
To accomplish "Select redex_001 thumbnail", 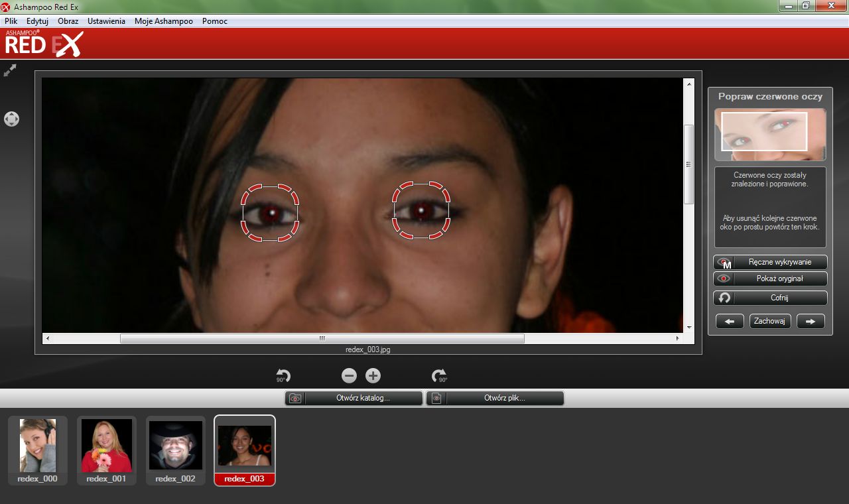I will [x=107, y=450].
